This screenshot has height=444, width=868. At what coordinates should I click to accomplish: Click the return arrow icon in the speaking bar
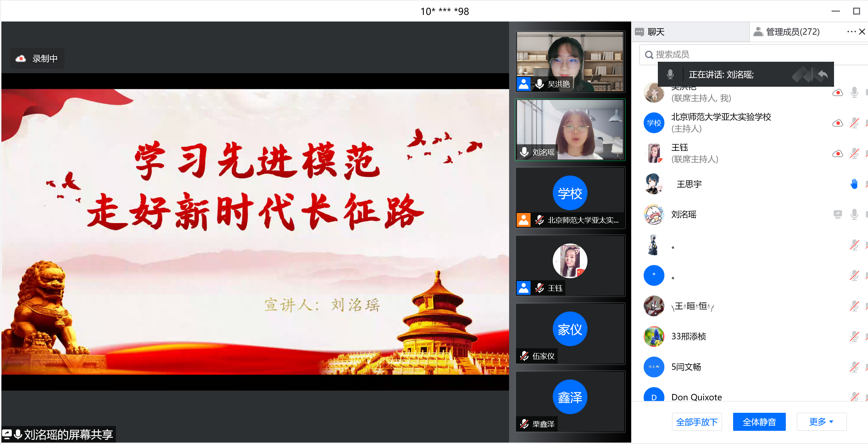pyautogui.click(x=823, y=74)
